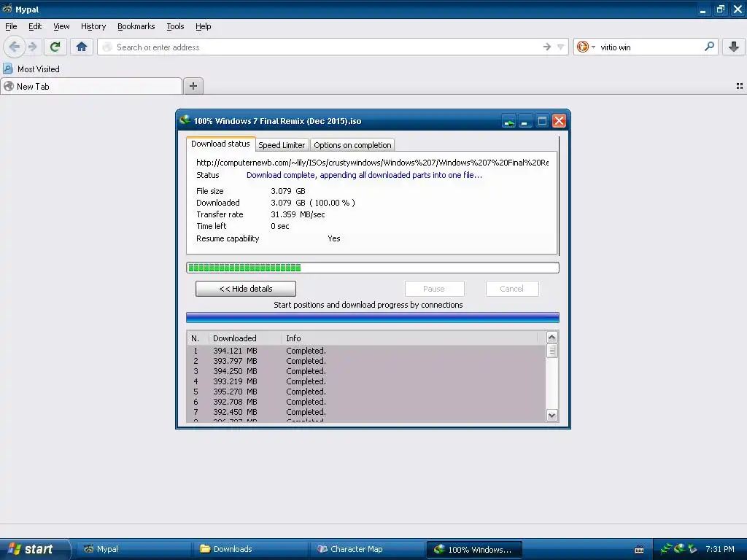Open the Tools menu
The width and height of the screenshot is (747, 560).
click(x=175, y=26)
